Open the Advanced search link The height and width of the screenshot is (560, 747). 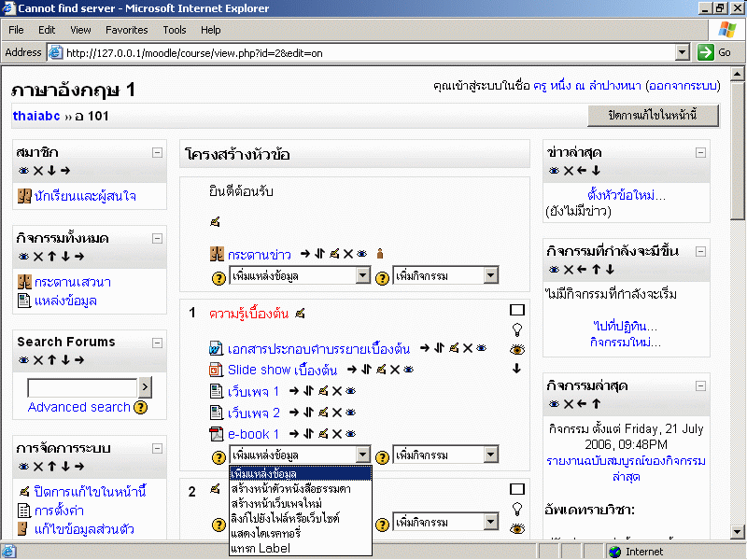tap(78, 408)
